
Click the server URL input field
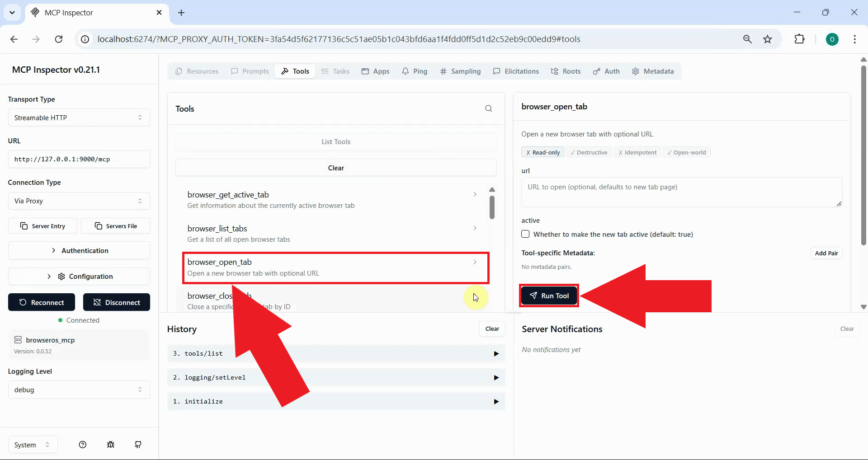click(x=79, y=159)
